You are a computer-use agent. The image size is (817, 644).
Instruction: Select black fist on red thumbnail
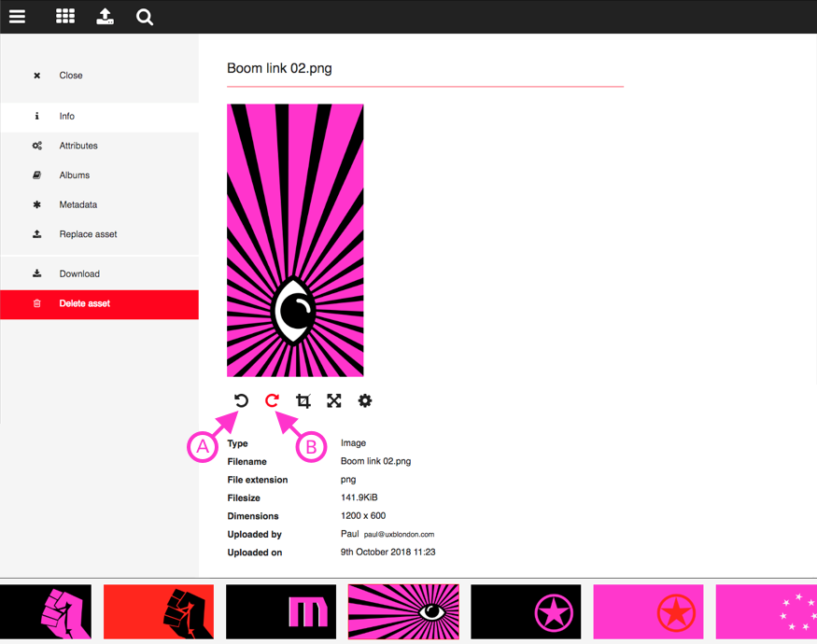(159, 611)
